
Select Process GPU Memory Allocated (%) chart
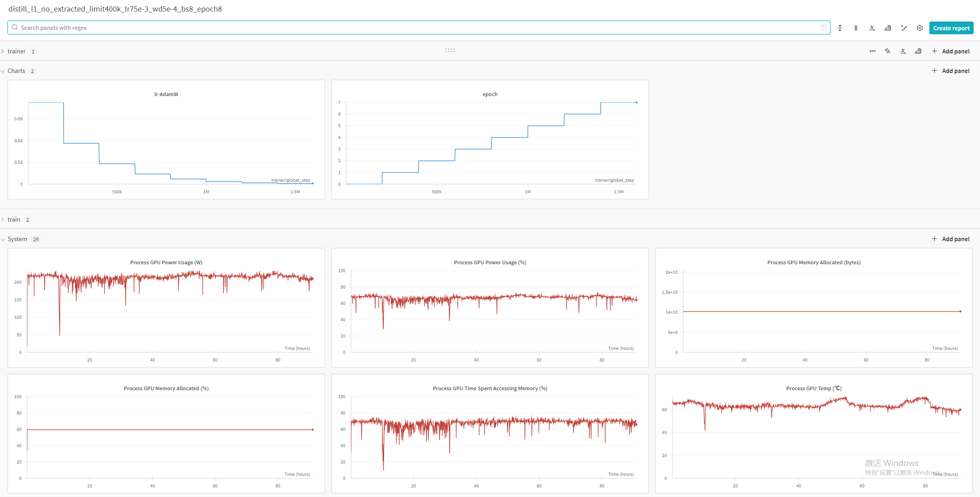[x=166, y=434]
